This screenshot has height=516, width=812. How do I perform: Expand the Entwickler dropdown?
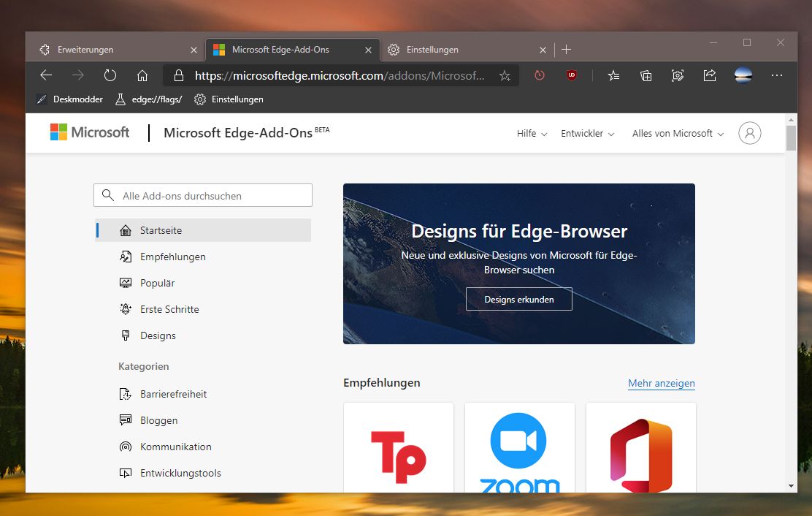point(587,134)
